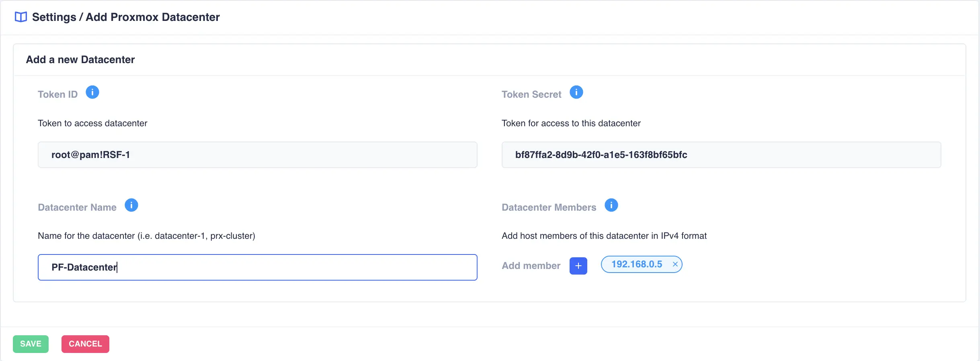Click the 'Token ID' label

(57, 94)
